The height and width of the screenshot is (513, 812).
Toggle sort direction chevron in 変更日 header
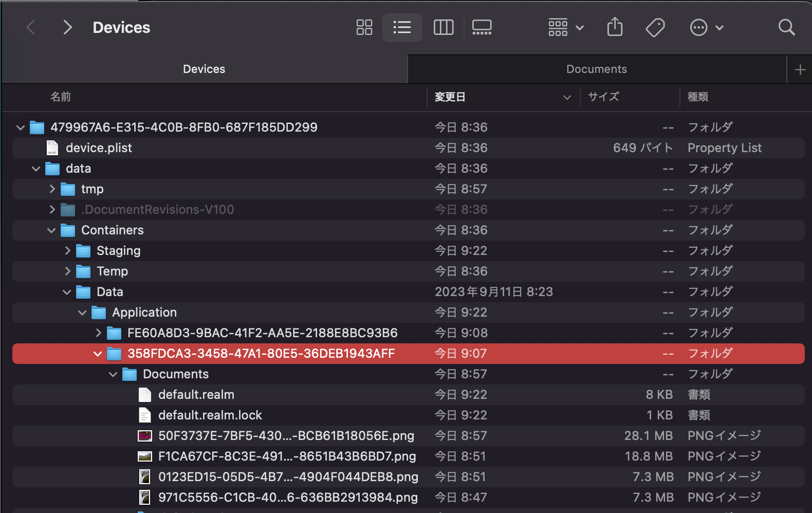[x=567, y=97]
